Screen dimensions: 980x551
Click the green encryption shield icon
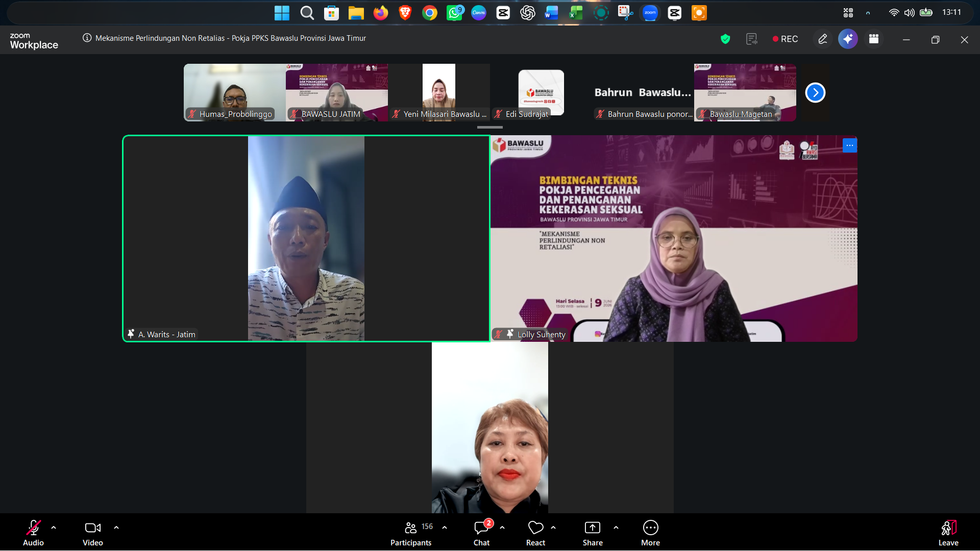(725, 39)
